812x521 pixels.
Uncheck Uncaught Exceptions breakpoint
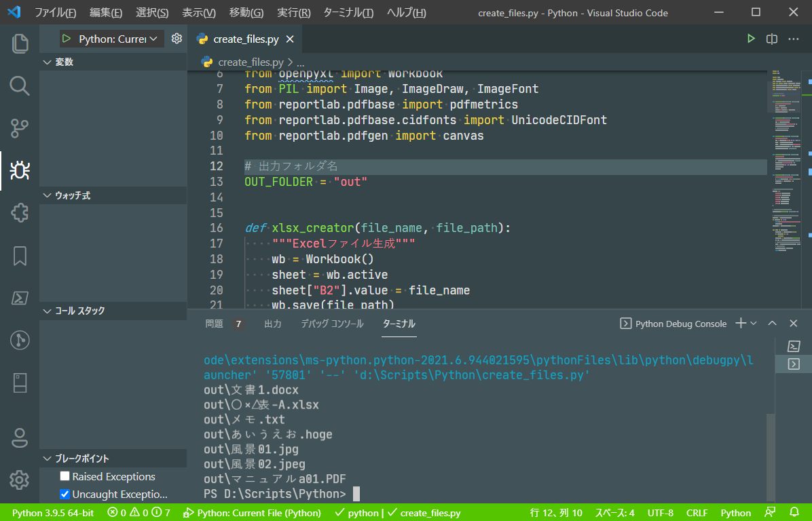coord(64,494)
